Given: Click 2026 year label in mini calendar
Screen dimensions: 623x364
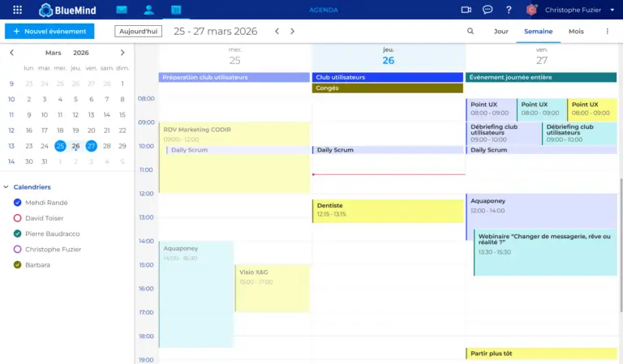Looking at the screenshot, I should point(80,53).
